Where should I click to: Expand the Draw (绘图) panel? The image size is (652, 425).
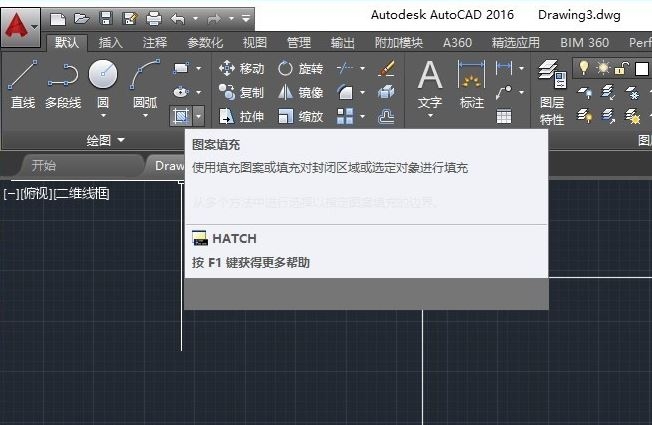(105, 140)
